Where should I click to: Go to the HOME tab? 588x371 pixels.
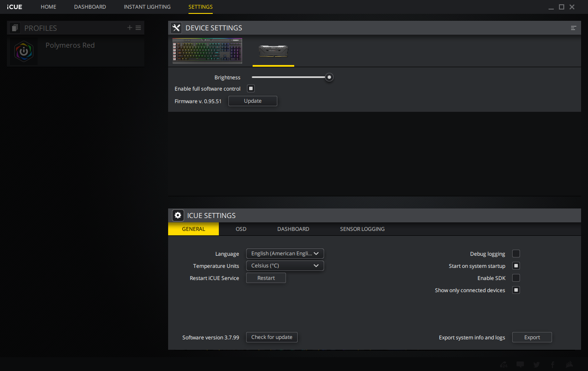(49, 7)
